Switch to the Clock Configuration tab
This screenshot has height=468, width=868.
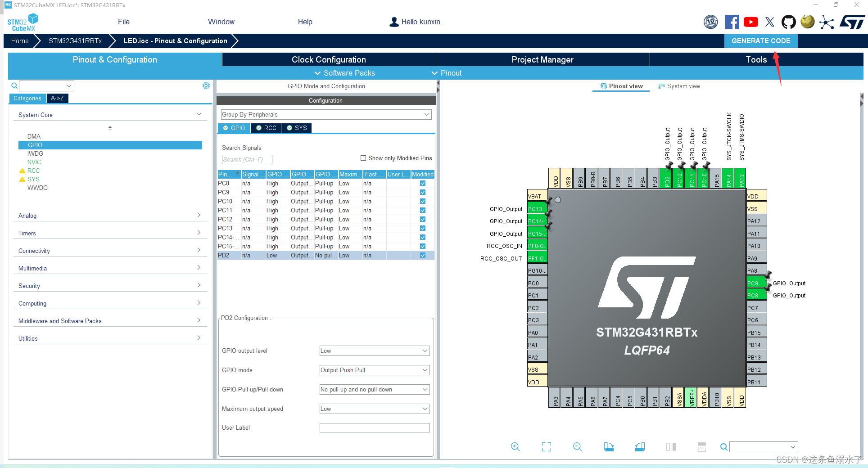[329, 59]
